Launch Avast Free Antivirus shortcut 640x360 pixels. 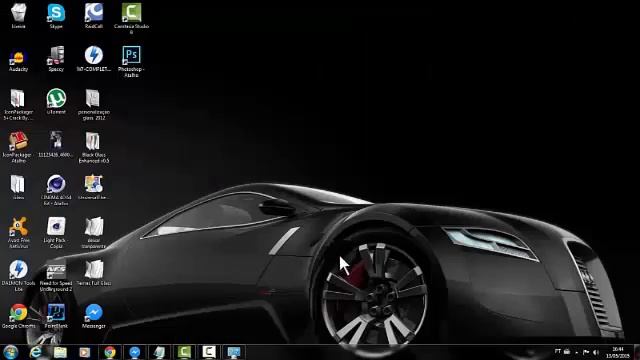tap(18, 233)
